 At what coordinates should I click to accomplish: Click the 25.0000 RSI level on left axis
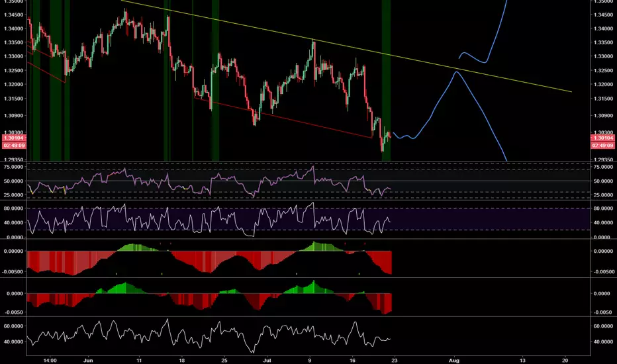coord(13,195)
